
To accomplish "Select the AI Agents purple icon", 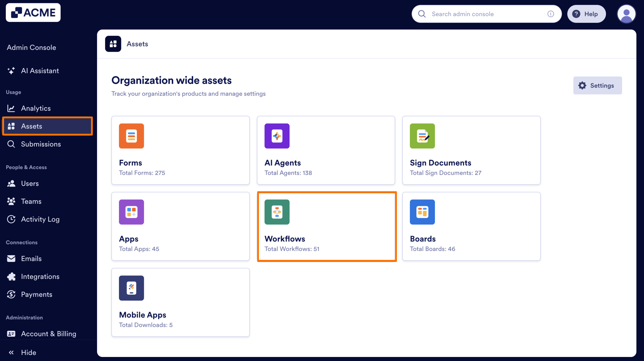I will tap(277, 136).
